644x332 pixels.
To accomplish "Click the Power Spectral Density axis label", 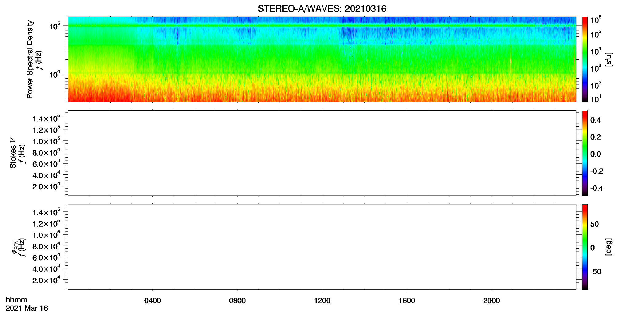I will 30,59.
